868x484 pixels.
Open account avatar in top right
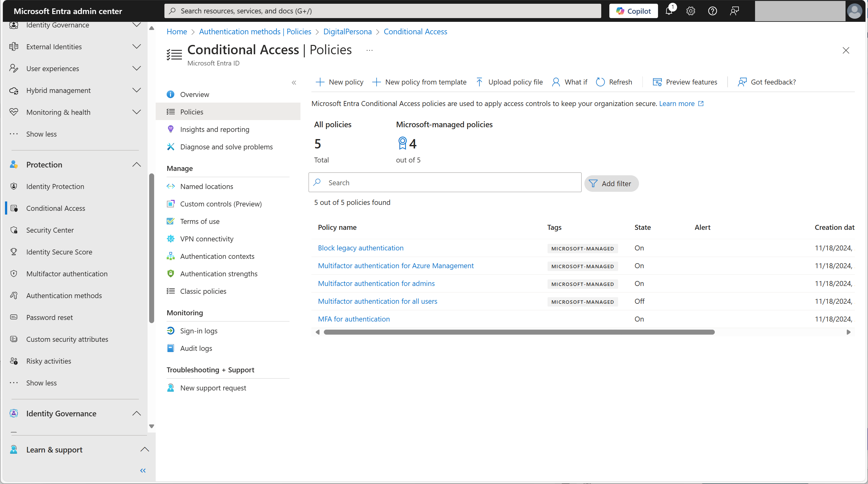(854, 11)
